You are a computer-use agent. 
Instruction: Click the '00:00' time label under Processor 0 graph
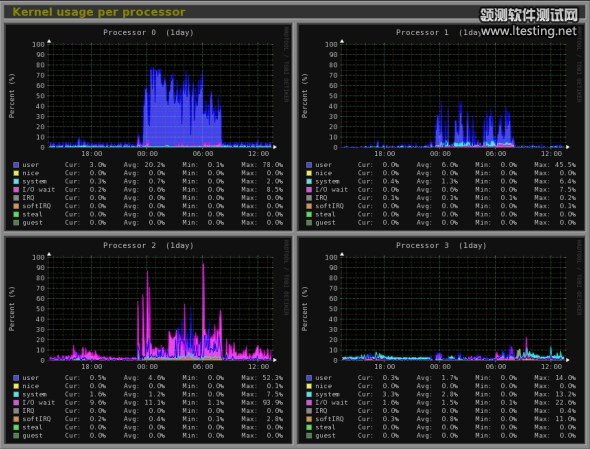[148, 154]
